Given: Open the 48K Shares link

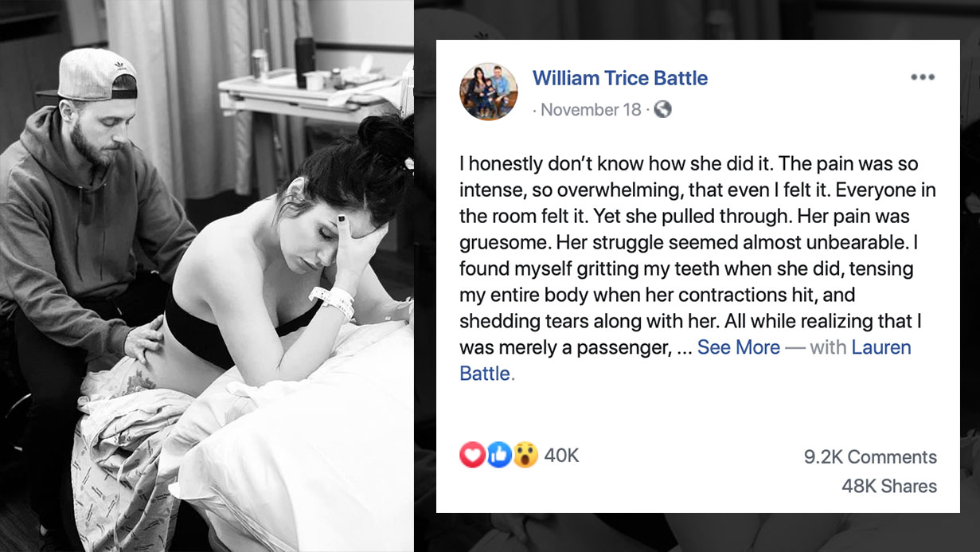Looking at the screenshot, I should [888, 486].
